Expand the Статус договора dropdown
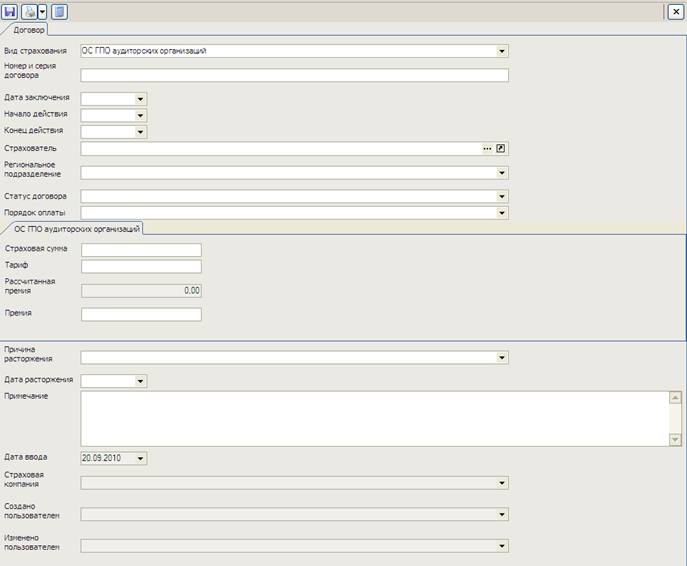This screenshot has width=687, height=566. coord(502,197)
